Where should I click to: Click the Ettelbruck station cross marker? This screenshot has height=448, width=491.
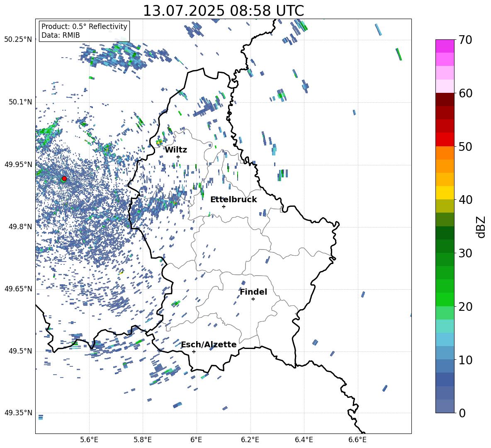click(x=224, y=206)
